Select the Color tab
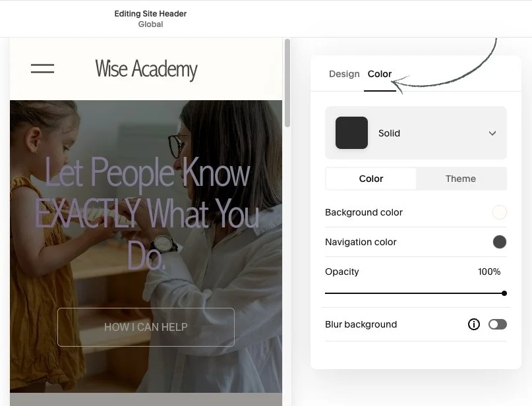Image resolution: width=532 pixels, height=406 pixels. pos(379,74)
